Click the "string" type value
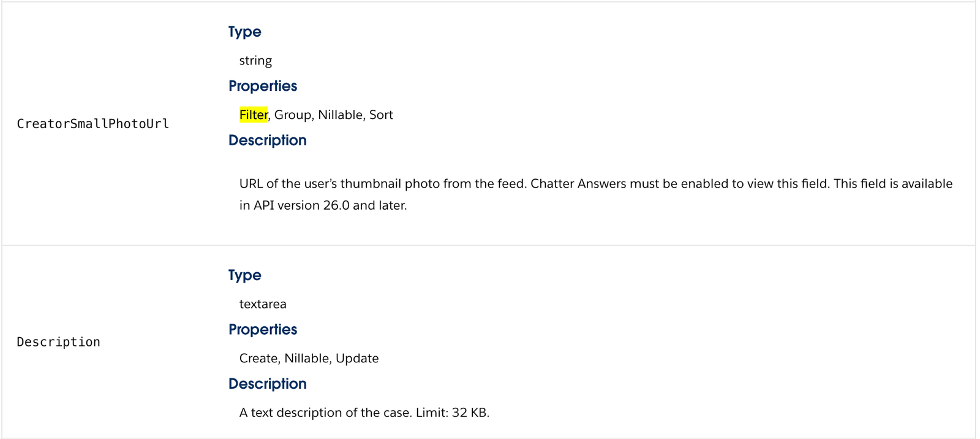980x439 pixels. tap(255, 61)
